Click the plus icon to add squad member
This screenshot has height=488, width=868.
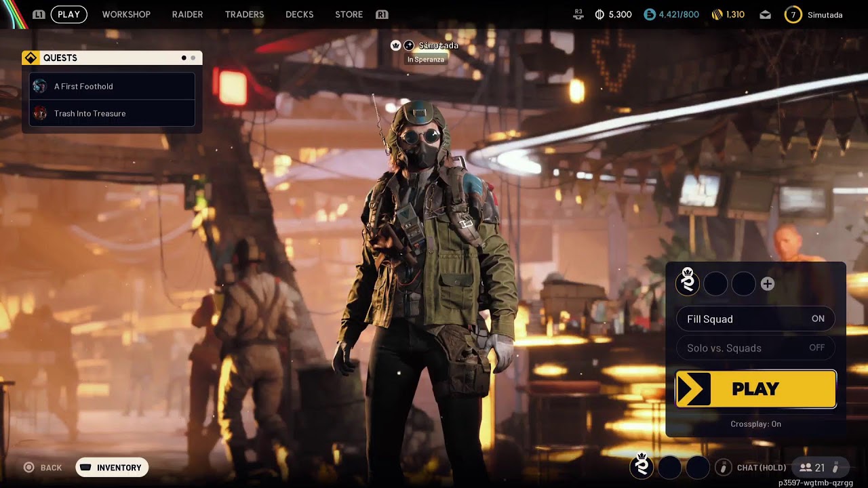[x=768, y=284]
